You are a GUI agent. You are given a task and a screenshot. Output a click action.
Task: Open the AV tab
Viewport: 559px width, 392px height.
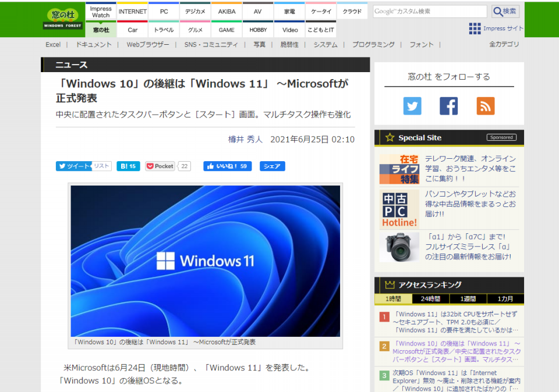coord(258,12)
